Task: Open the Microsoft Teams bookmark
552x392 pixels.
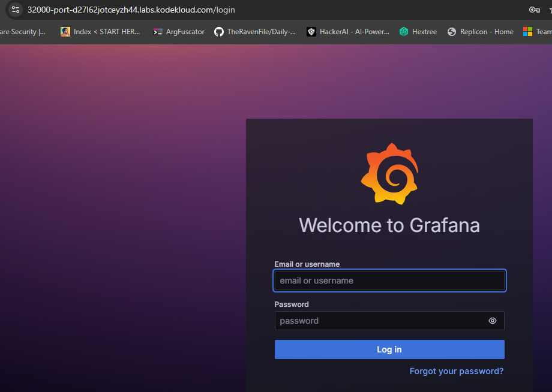Action: pyautogui.click(x=537, y=32)
